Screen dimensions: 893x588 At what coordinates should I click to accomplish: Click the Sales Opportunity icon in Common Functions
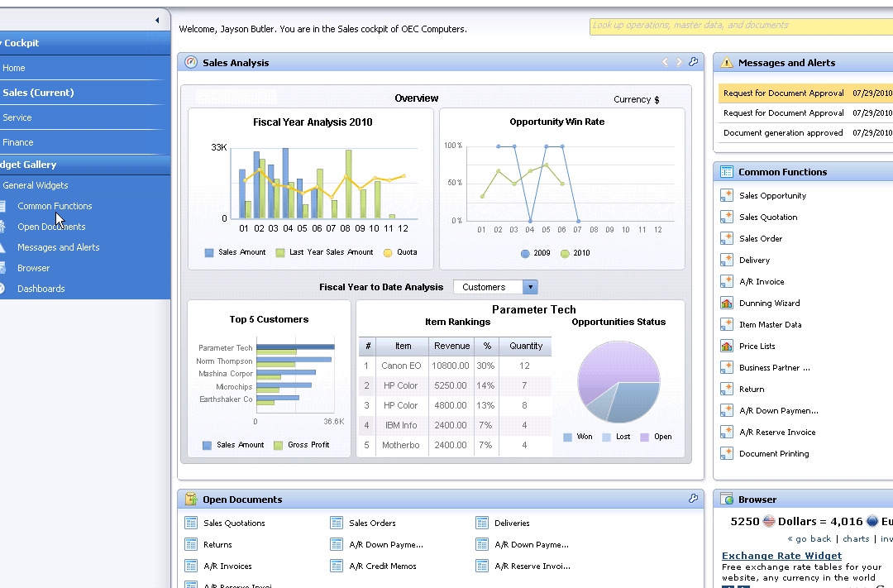tap(726, 196)
